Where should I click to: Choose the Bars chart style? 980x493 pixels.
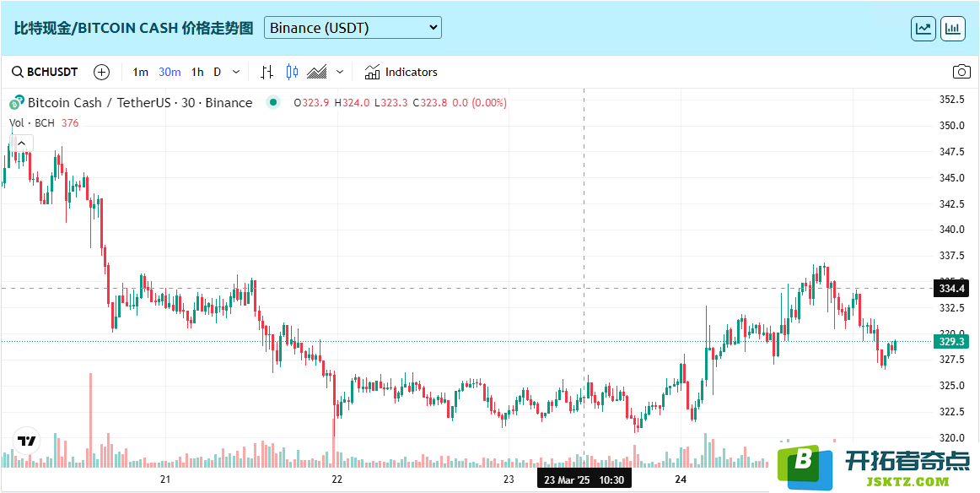267,72
